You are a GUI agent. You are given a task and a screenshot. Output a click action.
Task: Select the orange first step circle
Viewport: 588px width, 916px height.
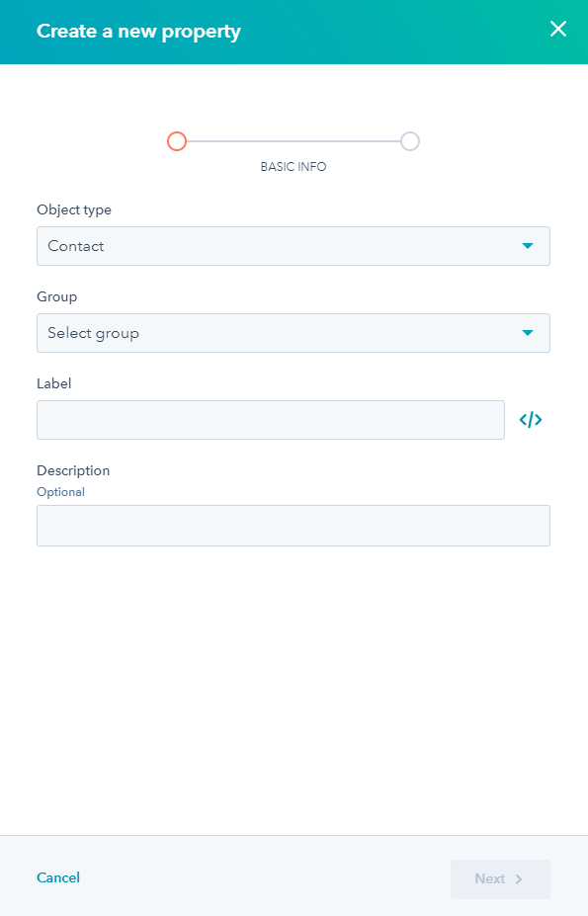pos(177,141)
